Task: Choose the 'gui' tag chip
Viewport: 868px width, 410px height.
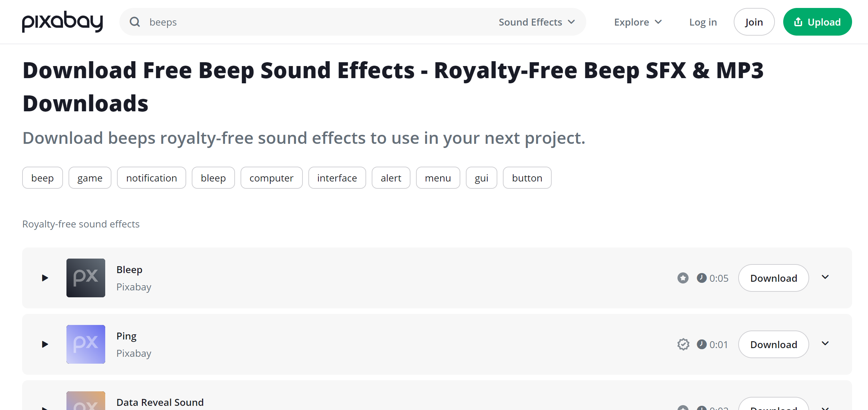Action: [x=481, y=178]
